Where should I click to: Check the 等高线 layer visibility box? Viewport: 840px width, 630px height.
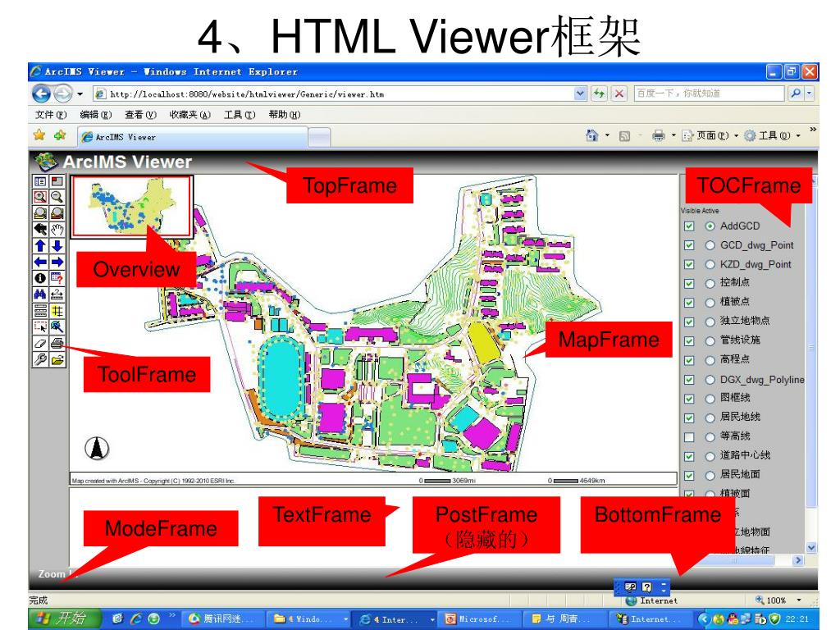pyautogui.click(x=689, y=437)
